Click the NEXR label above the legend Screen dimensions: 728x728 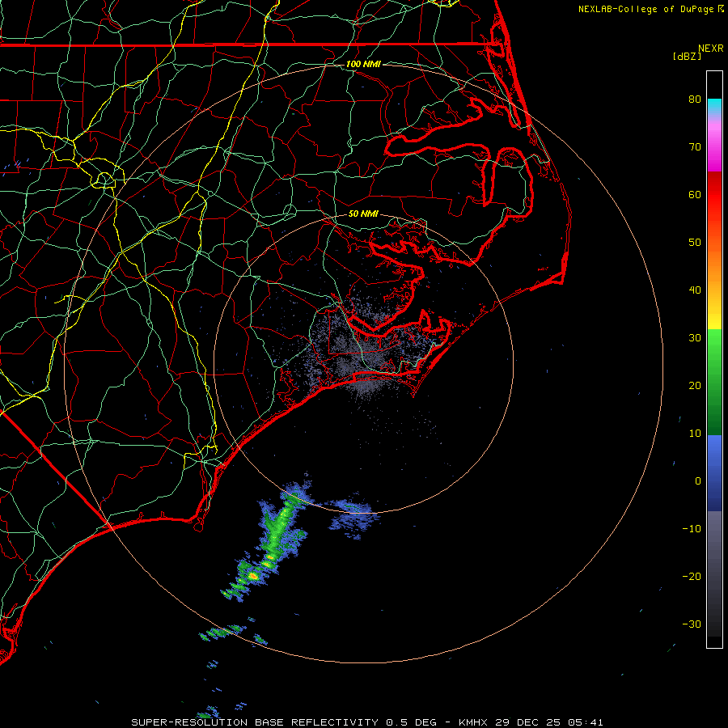coord(711,49)
